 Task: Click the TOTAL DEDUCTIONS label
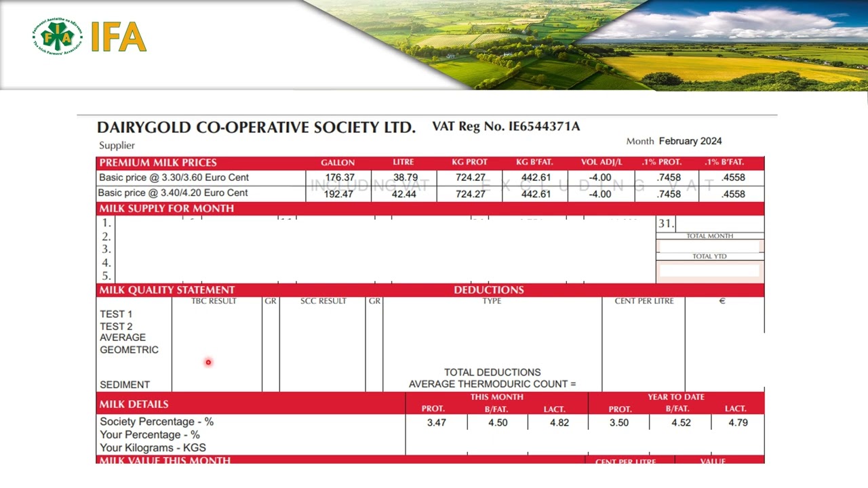pos(492,372)
